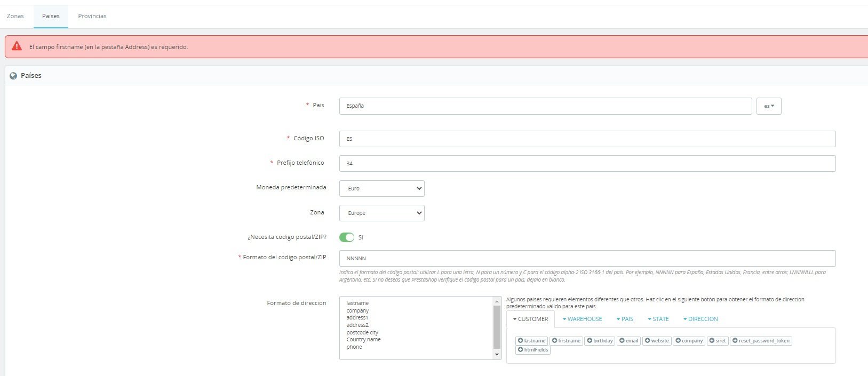Switch to the Países tab
The height and width of the screenshot is (376, 868).
pos(51,16)
